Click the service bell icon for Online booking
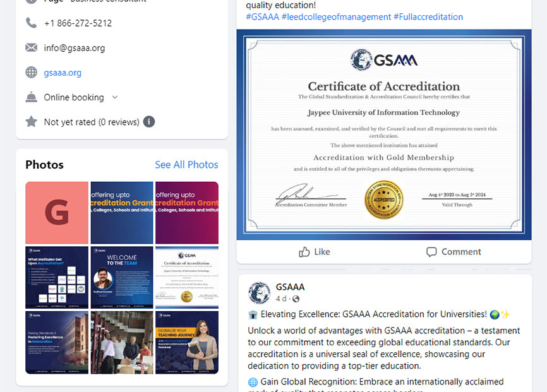The image size is (547, 392). point(31,97)
